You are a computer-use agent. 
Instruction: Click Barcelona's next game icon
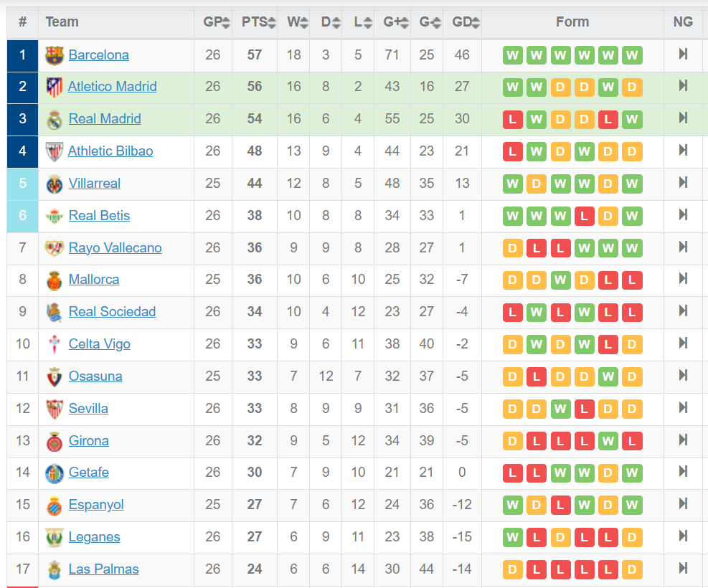click(683, 54)
